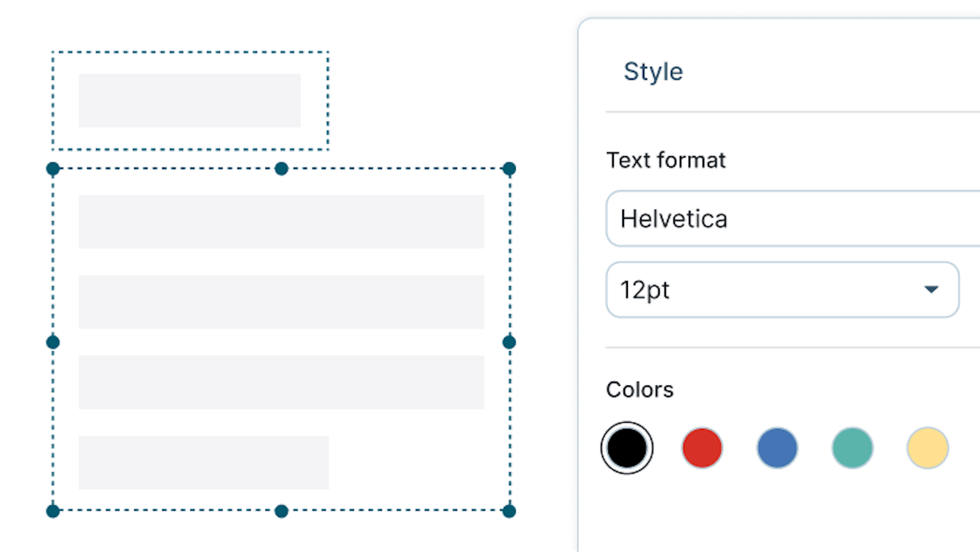Screen dimensions: 980x552
Task: Click the Colors section label
Action: pos(639,390)
